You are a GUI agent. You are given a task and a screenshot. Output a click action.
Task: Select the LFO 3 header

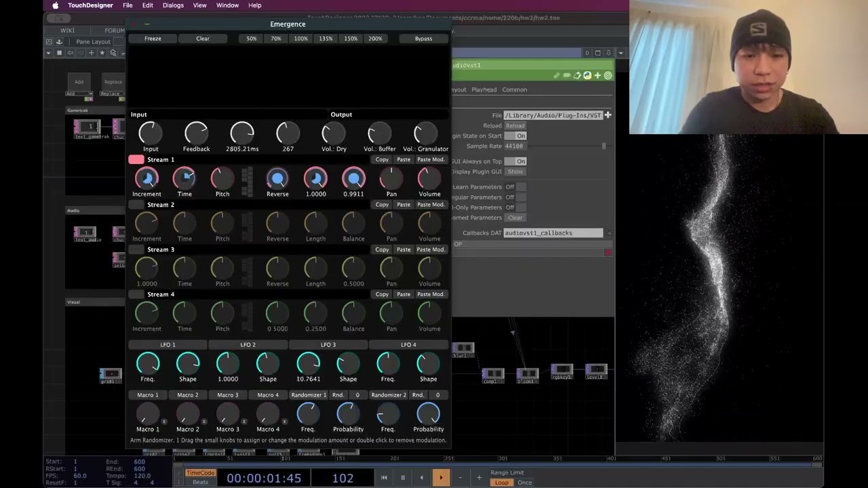[328, 345]
